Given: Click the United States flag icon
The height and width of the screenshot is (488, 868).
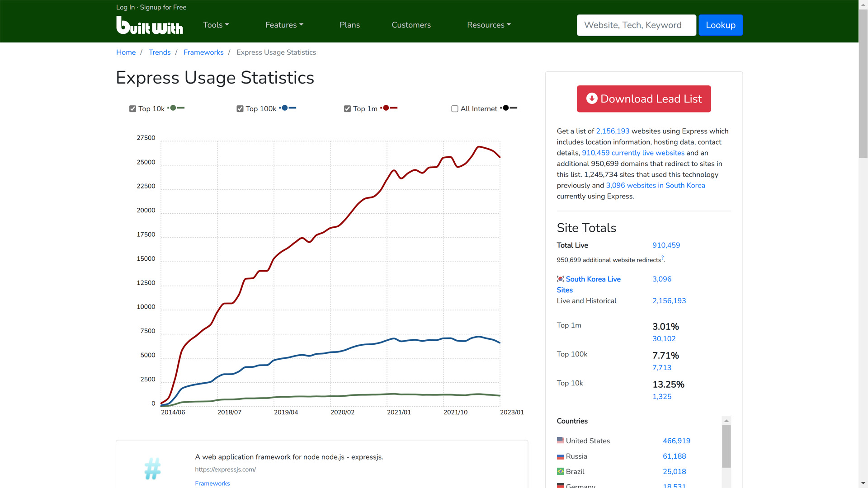Looking at the screenshot, I should [561, 441].
